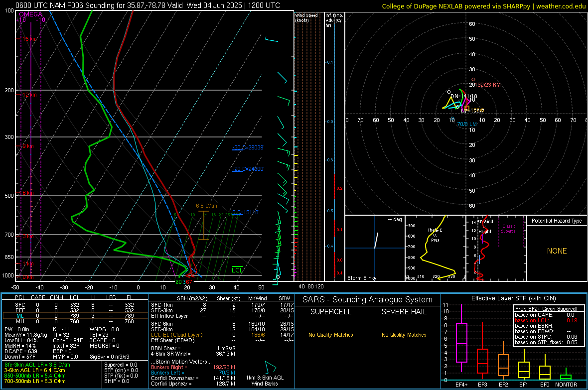The height and width of the screenshot is (390, 588).
Task: Click the Classic Supercell label
Action: pos(509,229)
